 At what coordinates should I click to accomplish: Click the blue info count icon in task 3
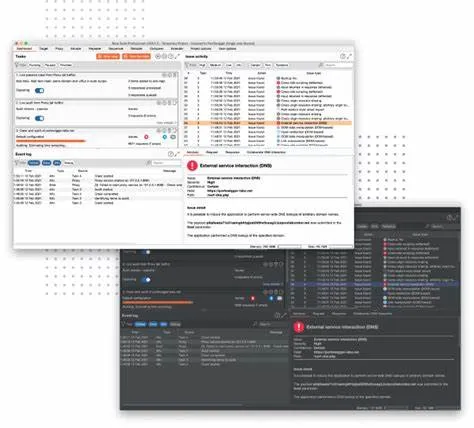(x=165, y=137)
